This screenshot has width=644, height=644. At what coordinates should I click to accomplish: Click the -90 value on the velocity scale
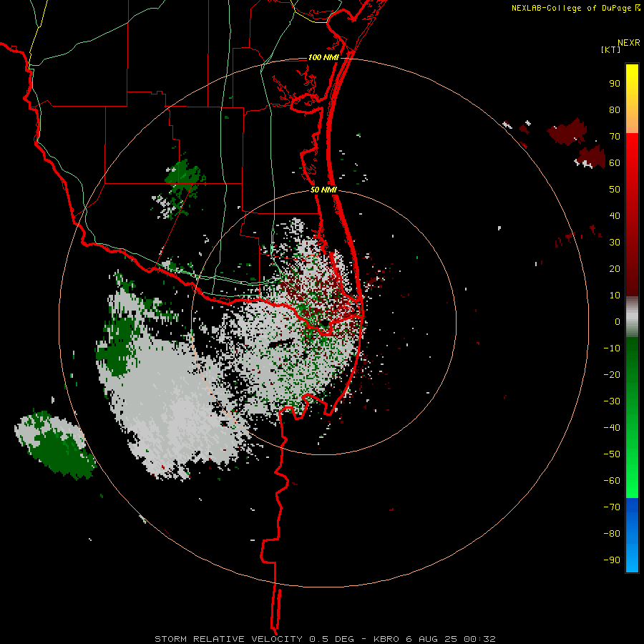(612, 560)
